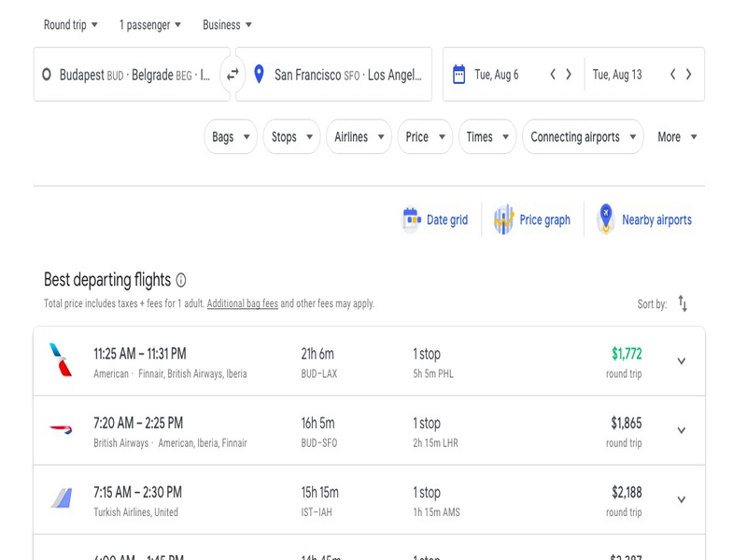
Task: Click the BUD–SFO route text
Action: point(318,442)
